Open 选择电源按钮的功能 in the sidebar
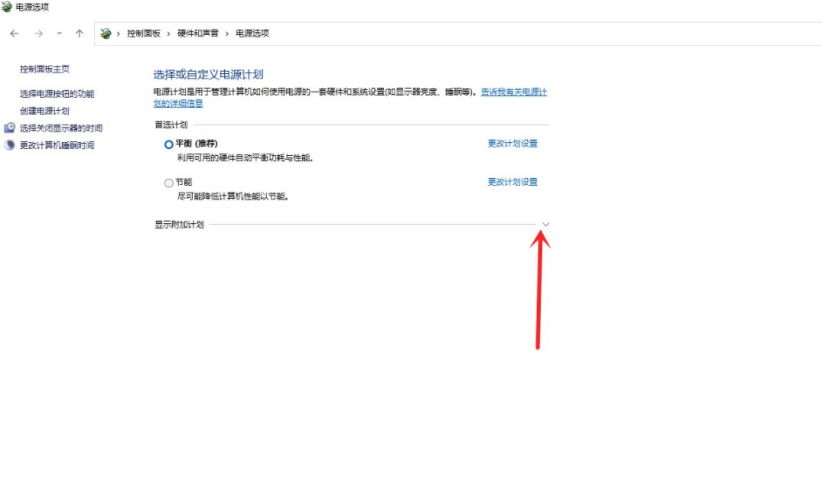822x504 pixels. click(x=57, y=93)
